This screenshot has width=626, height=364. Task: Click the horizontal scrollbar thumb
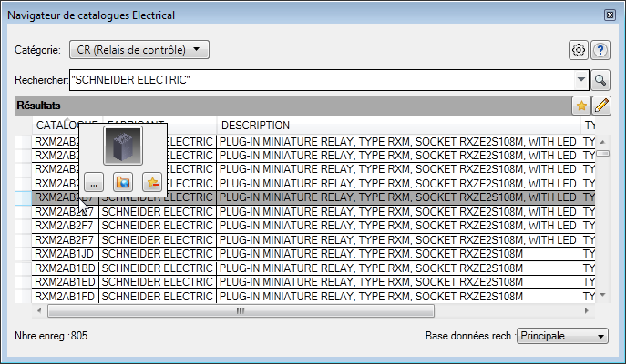point(241,310)
